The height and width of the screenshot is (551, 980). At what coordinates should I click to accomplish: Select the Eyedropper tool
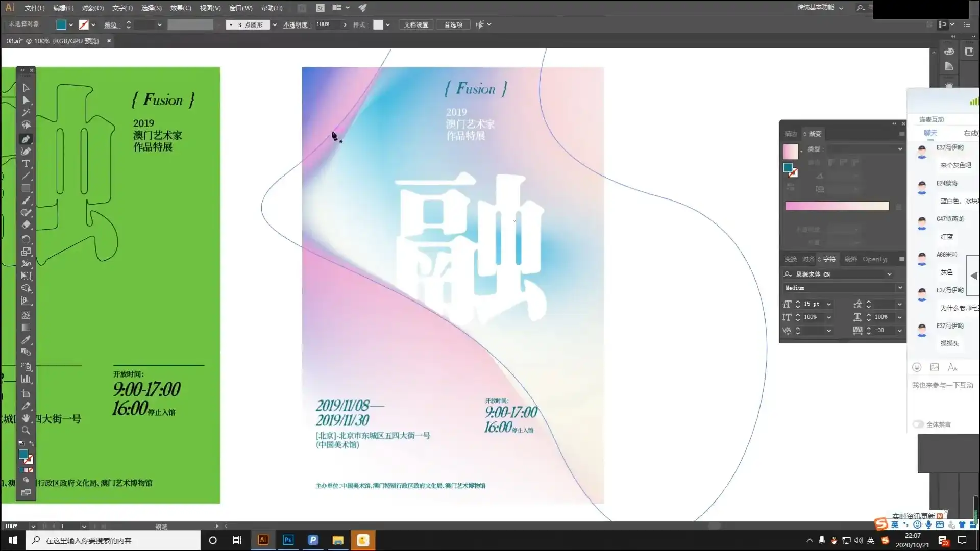pyautogui.click(x=26, y=340)
